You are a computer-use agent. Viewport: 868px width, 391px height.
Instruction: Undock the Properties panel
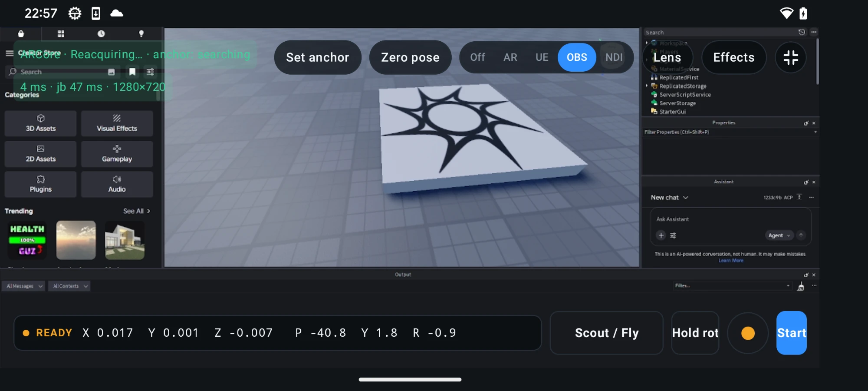click(806, 123)
